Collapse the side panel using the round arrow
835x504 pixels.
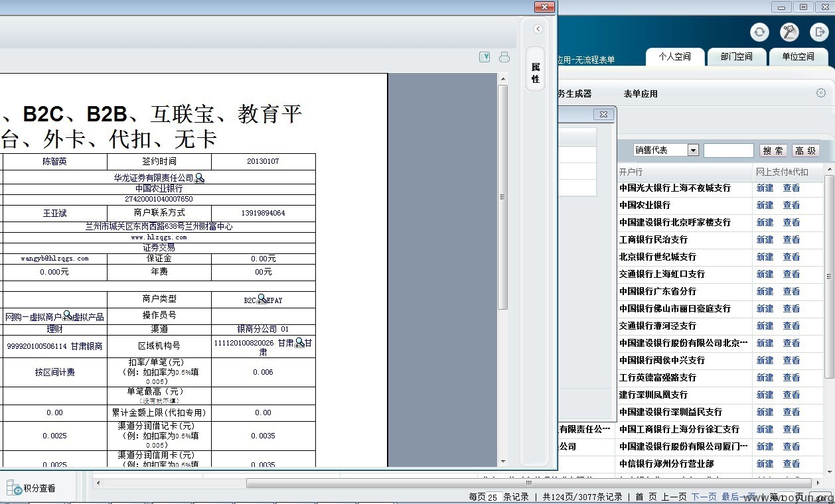538,29
